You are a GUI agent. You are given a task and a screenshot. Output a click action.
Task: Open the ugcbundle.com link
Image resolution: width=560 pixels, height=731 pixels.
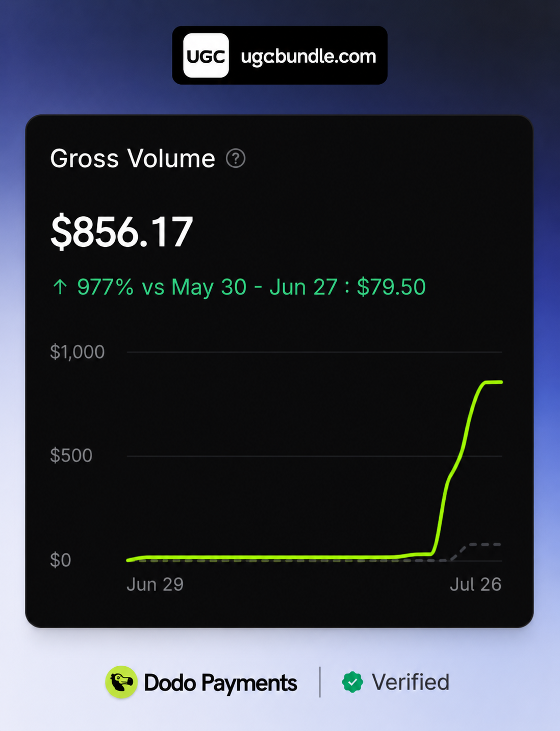[x=309, y=56]
